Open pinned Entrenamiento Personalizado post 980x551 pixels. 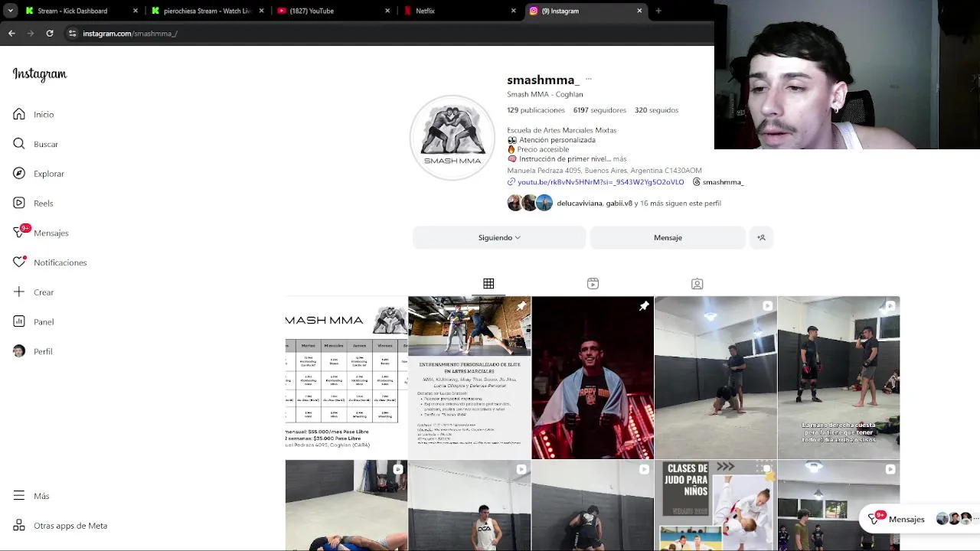tap(469, 378)
